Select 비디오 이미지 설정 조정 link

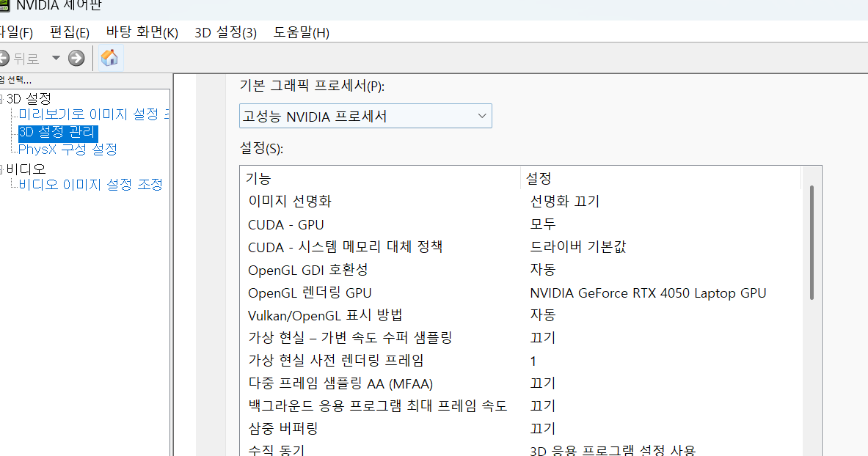[x=91, y=184]
